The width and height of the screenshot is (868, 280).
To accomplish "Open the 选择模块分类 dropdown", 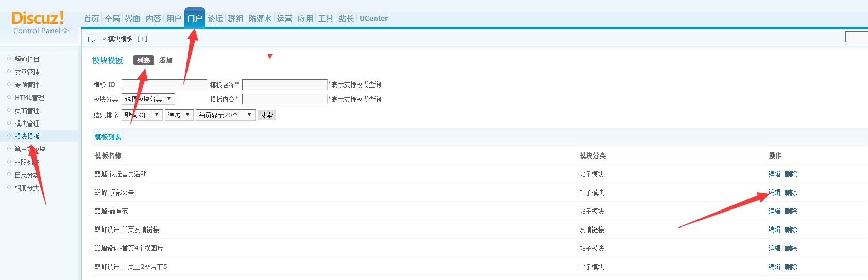I will 148,99.
